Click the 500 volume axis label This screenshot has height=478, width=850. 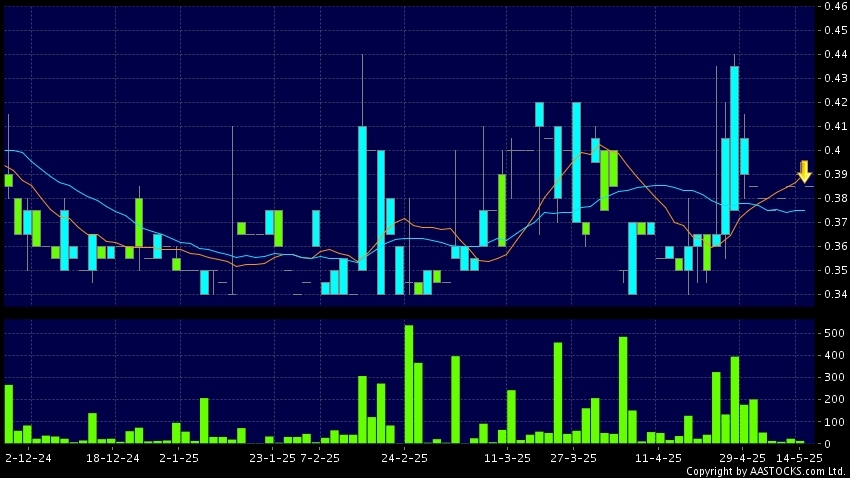[834, 333]
